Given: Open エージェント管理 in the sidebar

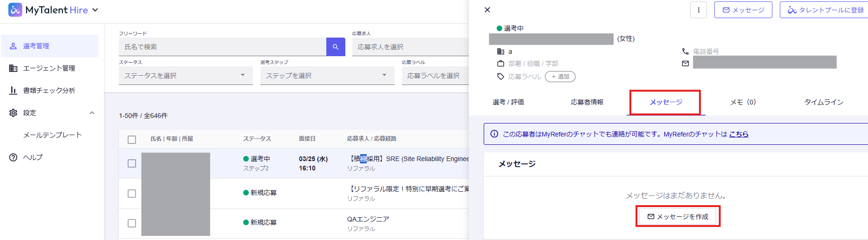Looking at the screenshot, I should 50,68.
